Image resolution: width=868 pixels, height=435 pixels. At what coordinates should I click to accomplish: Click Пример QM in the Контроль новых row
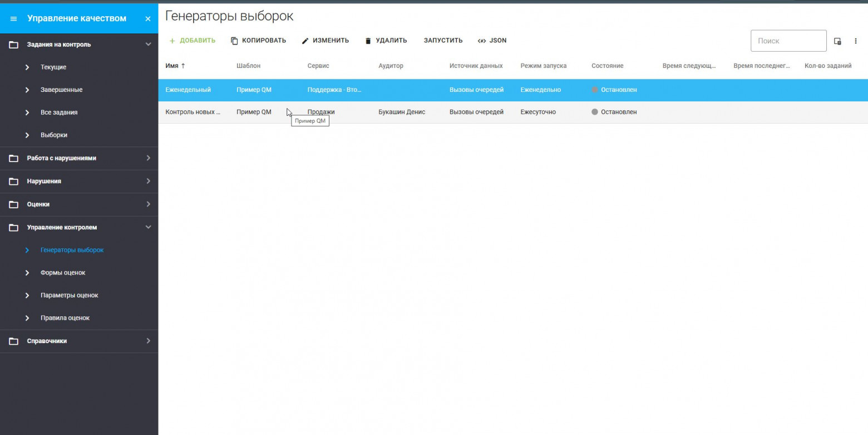click(x=254, y=112)
